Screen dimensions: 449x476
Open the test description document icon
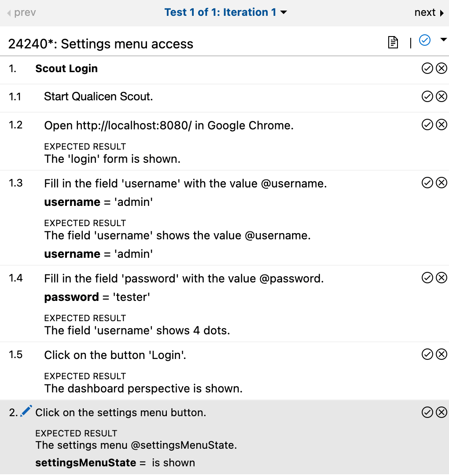[392, 43]
